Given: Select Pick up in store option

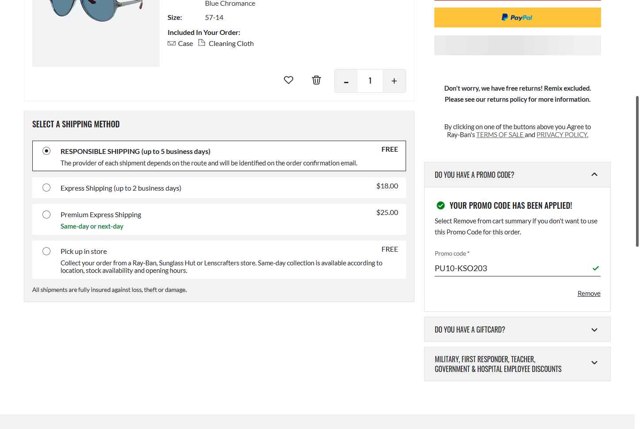Looking at the screenshot, I should [x=47, y=251].
